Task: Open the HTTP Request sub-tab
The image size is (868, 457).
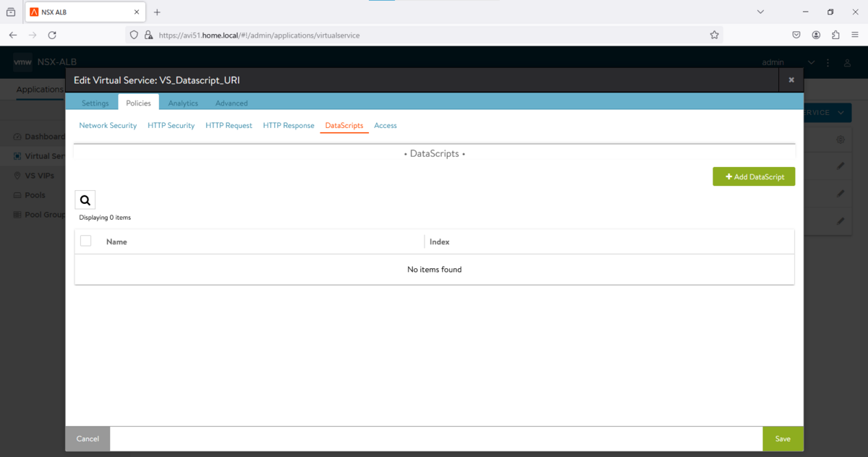Action: tap(229, 126)
